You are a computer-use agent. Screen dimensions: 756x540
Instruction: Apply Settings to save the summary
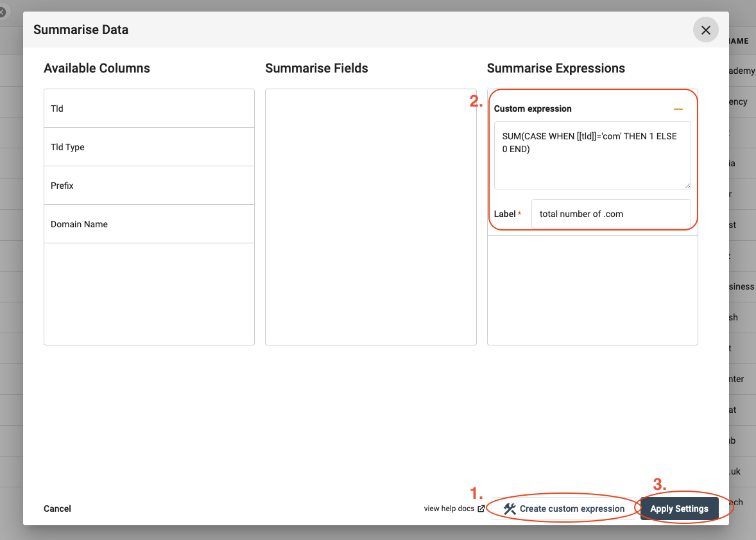[x=679, y=509]
